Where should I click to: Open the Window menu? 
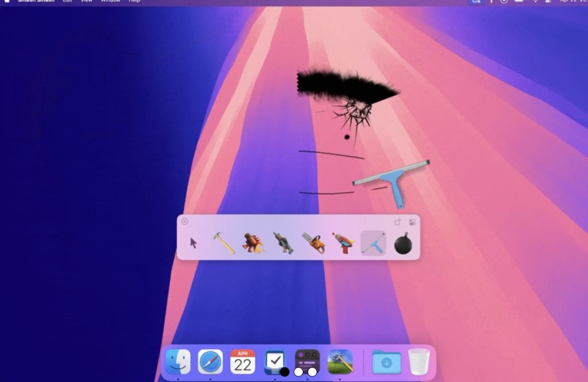tap(110, 1)
